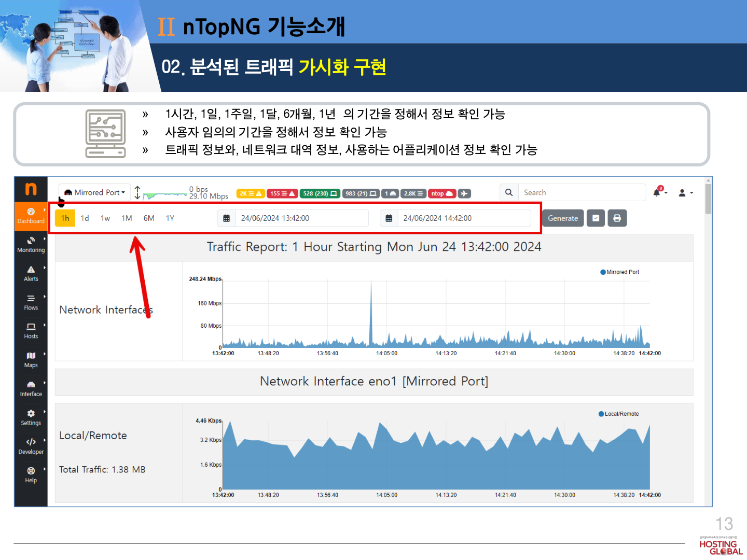747x560 pixels.
Task: Click the Network Interface eno1 [Mirrored Port] heading
Action: (374, 381)
